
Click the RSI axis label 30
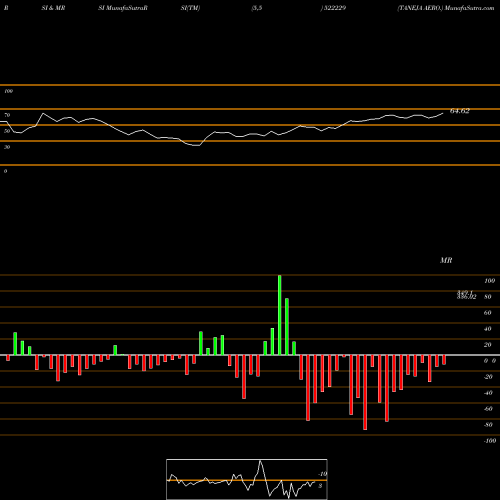[x=7, y=147]
